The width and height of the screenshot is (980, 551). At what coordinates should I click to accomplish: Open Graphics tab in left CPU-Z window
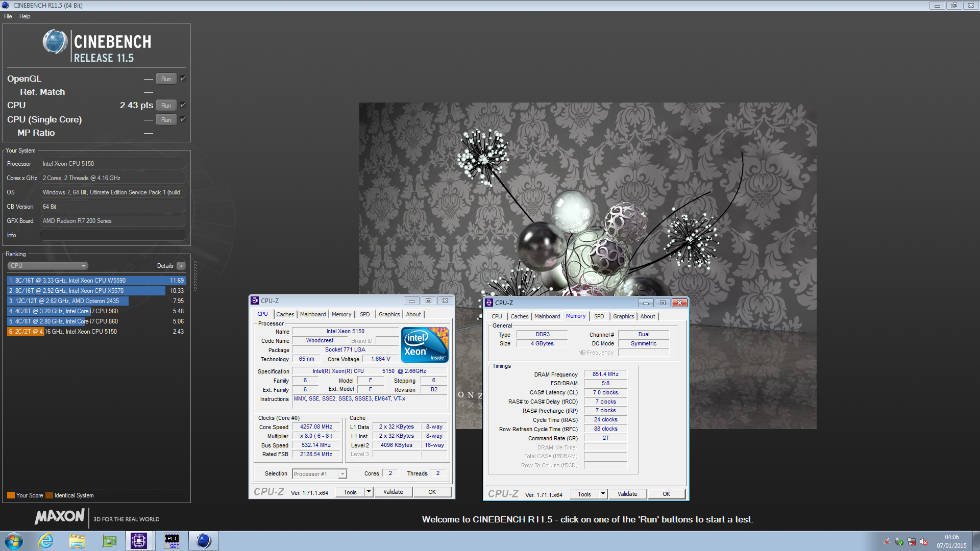(x=389, y=314)
